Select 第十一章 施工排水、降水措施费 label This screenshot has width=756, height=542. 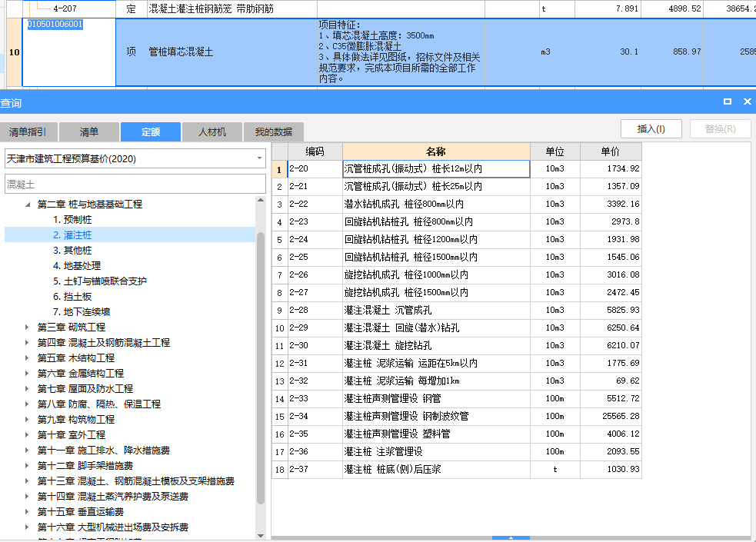coord(104,451)
